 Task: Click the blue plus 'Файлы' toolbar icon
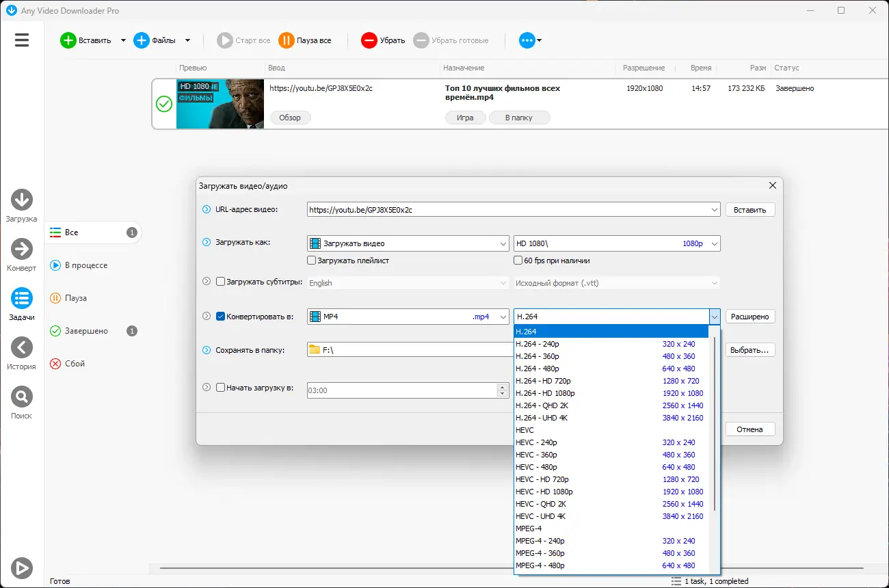coord(142,40)
